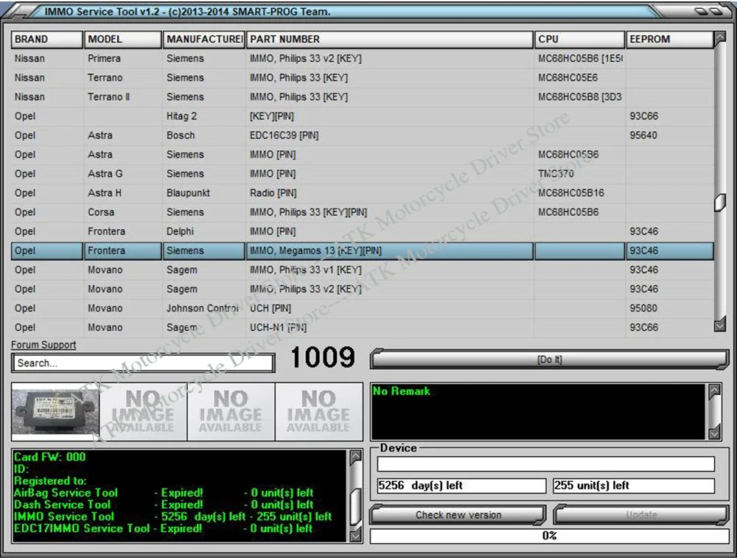Click the AirBag Service Tool license line

164,493
